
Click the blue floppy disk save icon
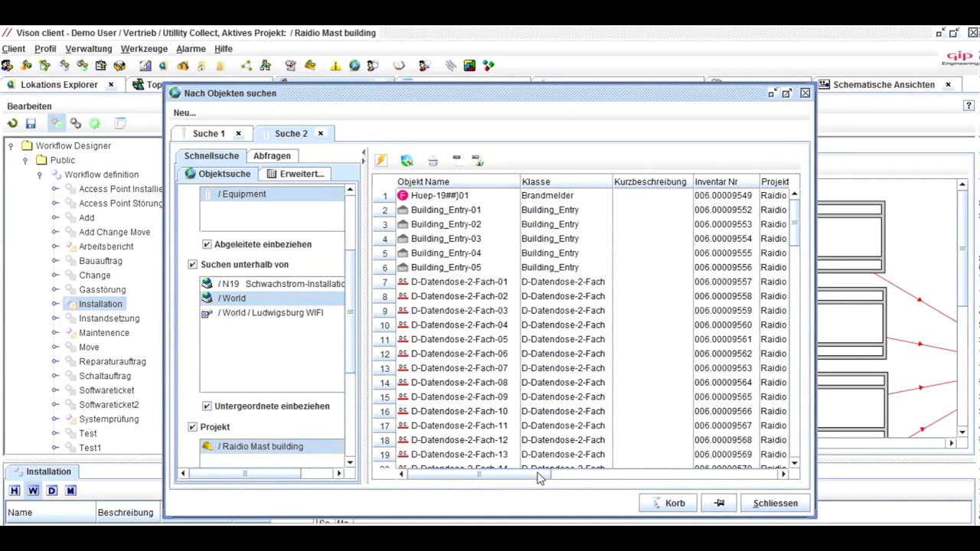coord(31,123)
